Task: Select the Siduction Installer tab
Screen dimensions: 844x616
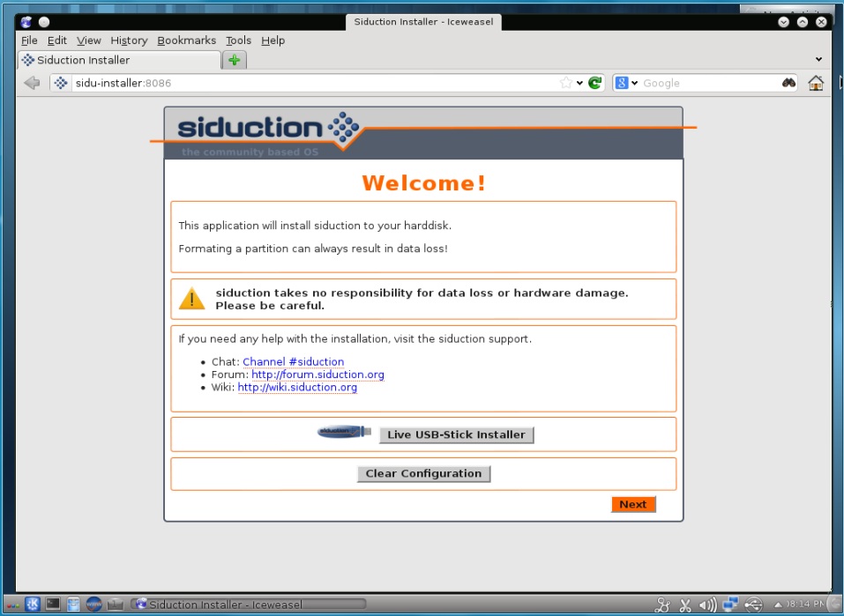Action: coord(119,60)
